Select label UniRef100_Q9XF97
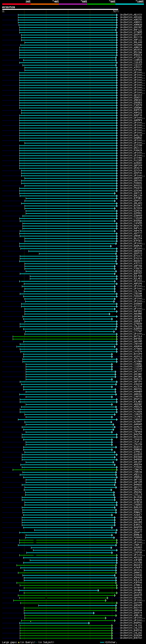The width and height of the screenshot is (146, 644). coord(131,35)
